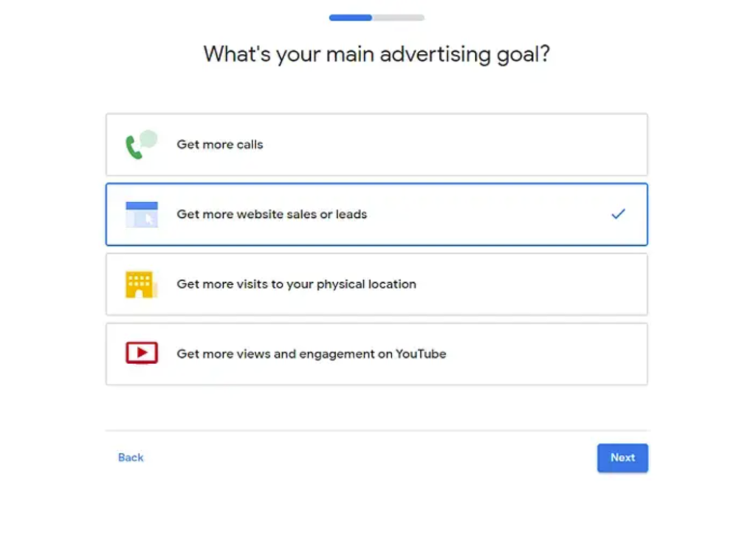The width and height of the screenshot is (756, 533).
Task: Click the blue checkmark on selected goal
Action: pyautogui.click(x=618, y=214)
